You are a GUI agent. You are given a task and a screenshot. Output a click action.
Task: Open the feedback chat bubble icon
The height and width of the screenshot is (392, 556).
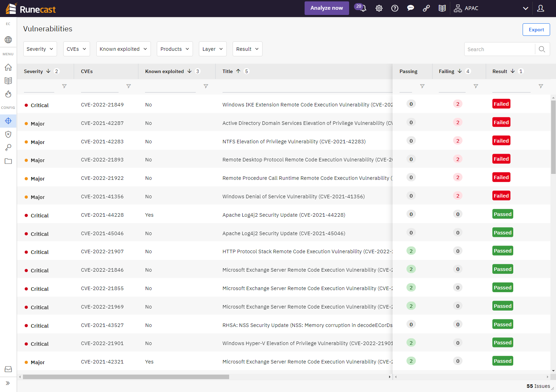pyautogui.click(x=410, y=8)
